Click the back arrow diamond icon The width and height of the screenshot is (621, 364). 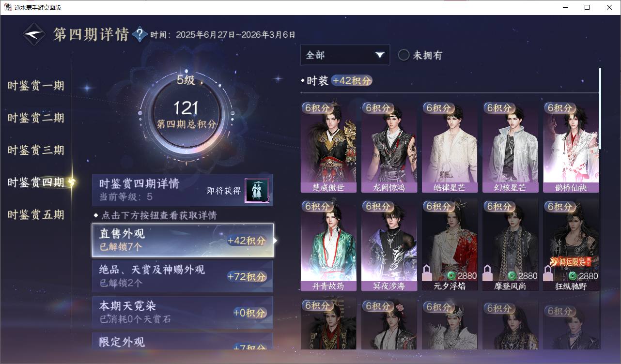tap(34, 34)
